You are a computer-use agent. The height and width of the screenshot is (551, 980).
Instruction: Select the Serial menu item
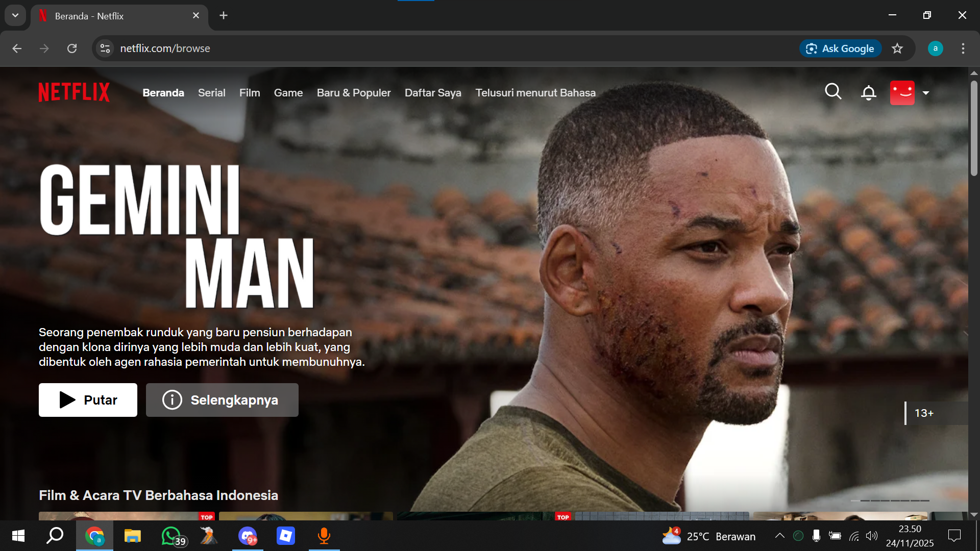211,93
